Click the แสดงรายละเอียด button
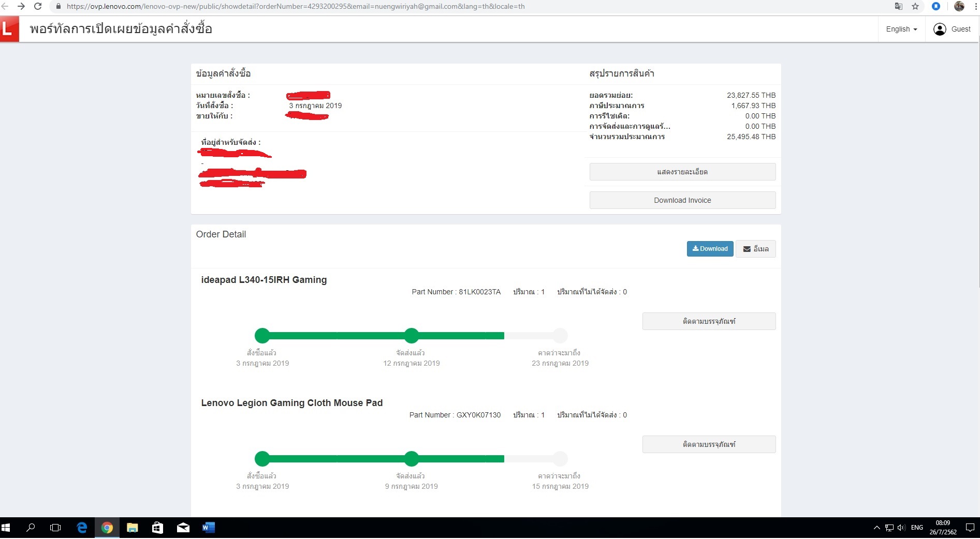 pos(682,172)
